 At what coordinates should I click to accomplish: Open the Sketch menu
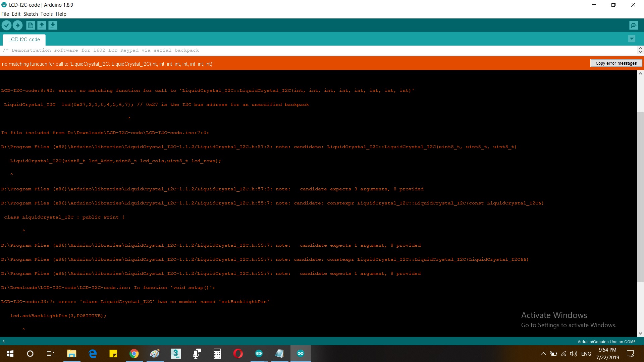click(x=31, y=14)
